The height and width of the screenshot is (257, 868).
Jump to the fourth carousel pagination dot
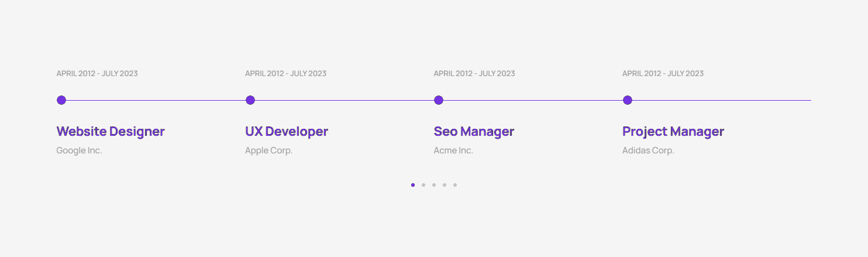445,185
